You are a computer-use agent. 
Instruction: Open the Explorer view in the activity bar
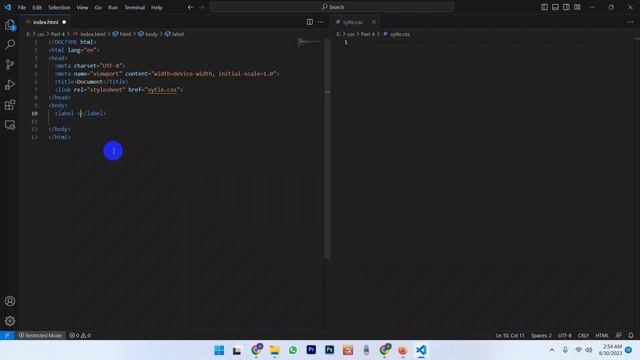pyautogui.click(x=10, y=25)
